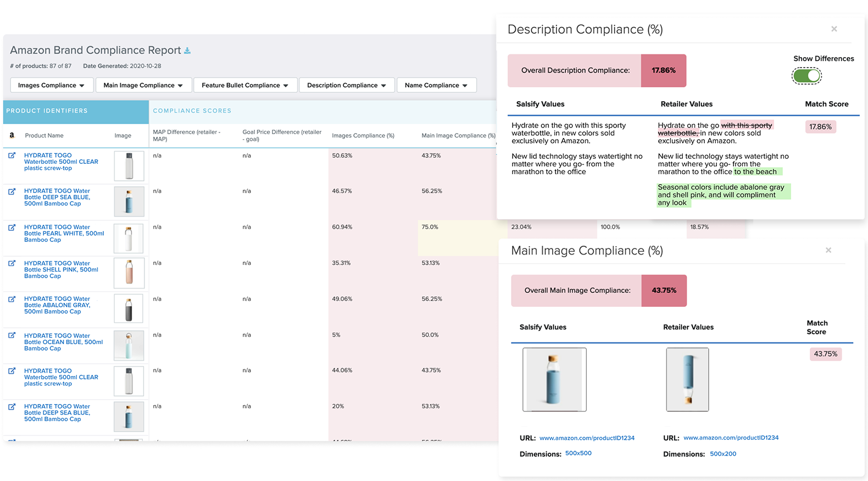Viewport: 868px width, 481px height.
Task: Open HYDRATE TOGO ABALONE GRAY product link
Action: (x=57, y=305)
